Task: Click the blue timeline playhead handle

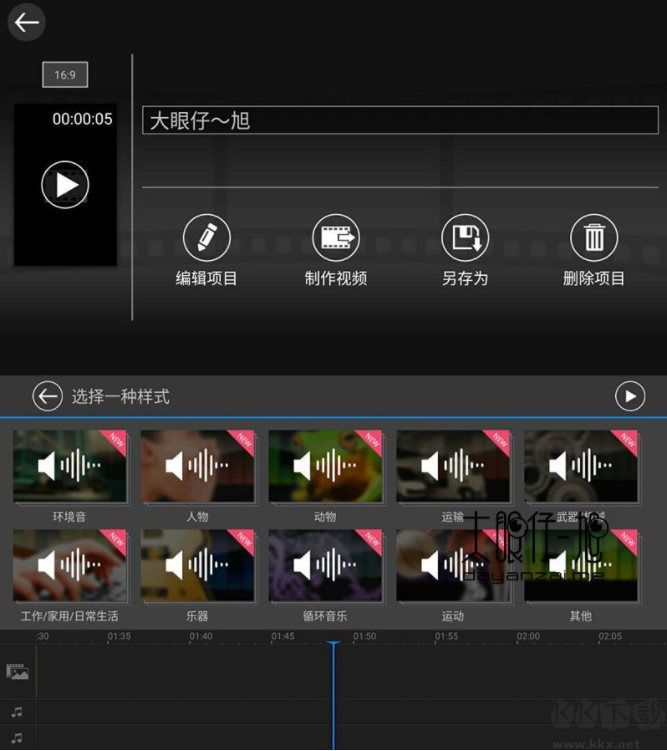Action: click(x=334, y=644)
